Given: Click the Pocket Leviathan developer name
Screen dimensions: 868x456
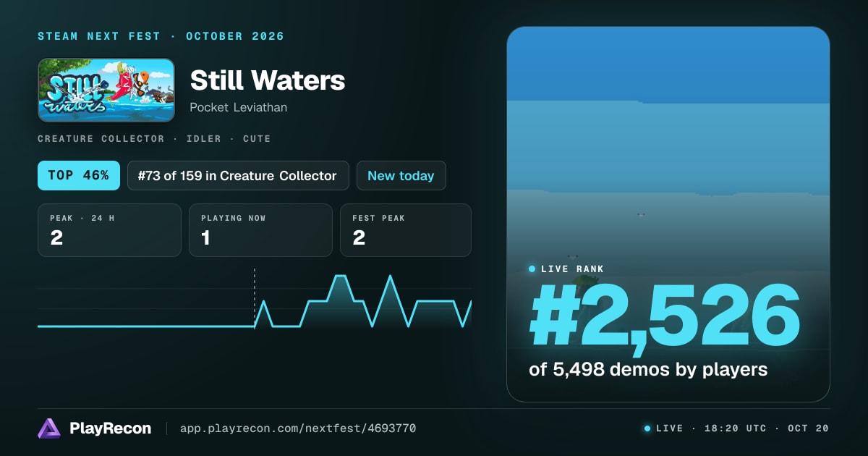Looking at the screenshot, I should coord(239,107).
